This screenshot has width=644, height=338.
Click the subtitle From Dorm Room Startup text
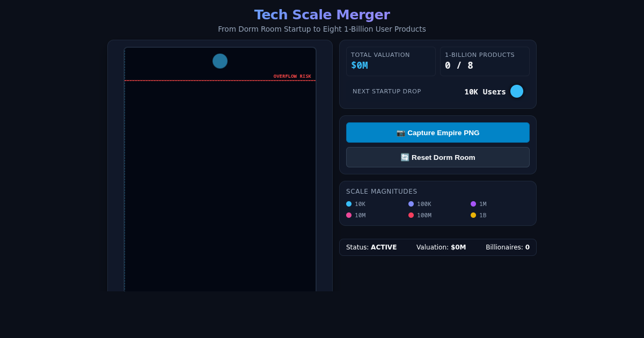pos(322,29)
